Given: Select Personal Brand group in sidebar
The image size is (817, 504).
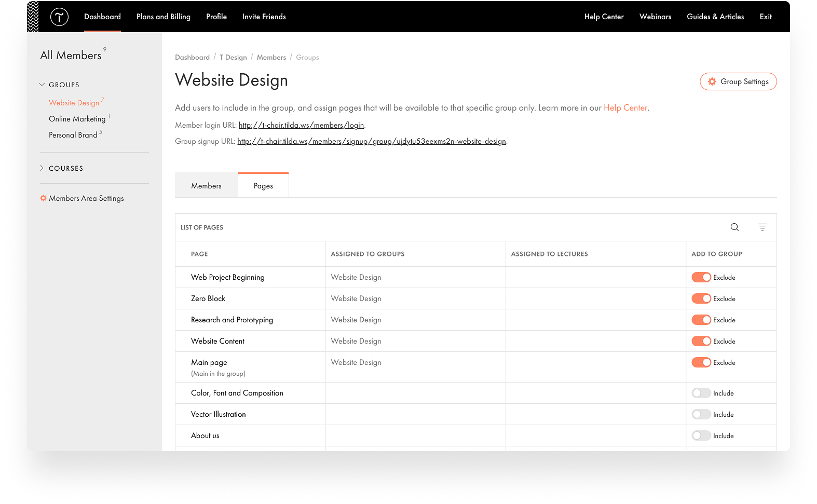Looking at the screenshot, I should pyautogui.click(x=73, y=135).
